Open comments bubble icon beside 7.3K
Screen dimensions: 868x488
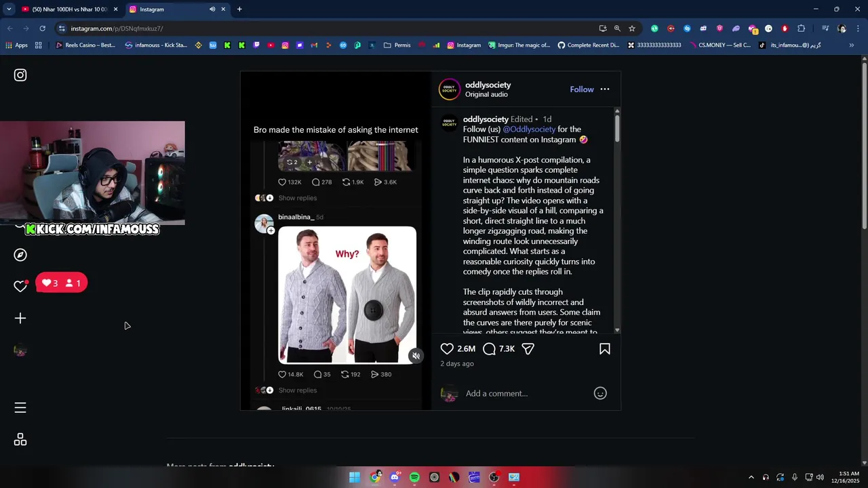coord(489,348)
